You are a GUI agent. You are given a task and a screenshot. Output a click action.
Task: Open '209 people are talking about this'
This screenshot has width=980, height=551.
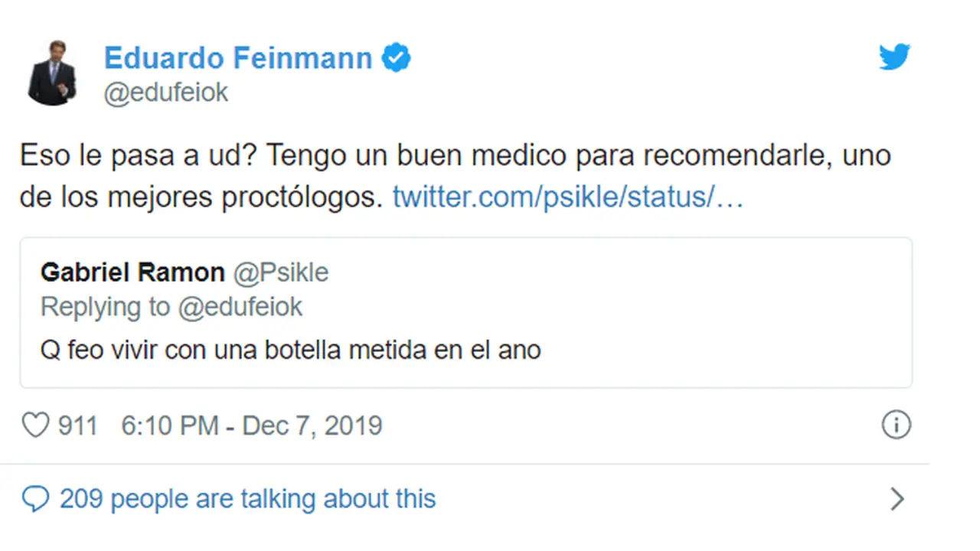pyautogui.click(x=248, y=499)
